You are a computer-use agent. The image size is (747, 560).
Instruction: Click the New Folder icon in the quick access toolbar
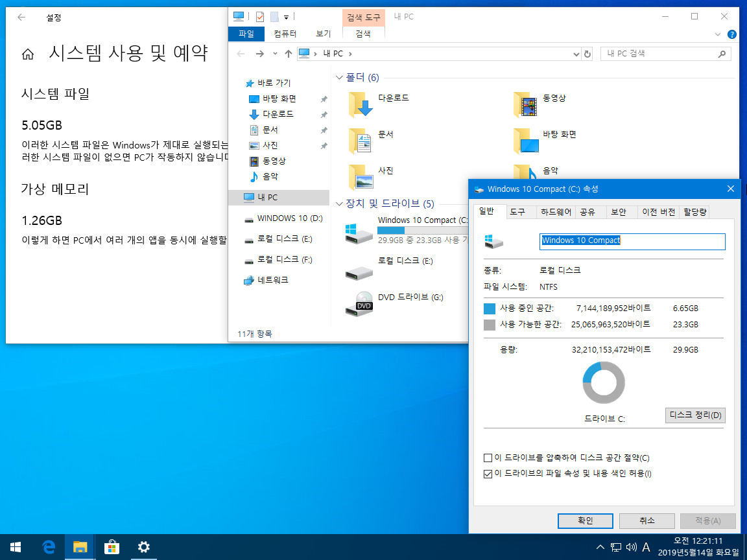[x=274, y=17]
